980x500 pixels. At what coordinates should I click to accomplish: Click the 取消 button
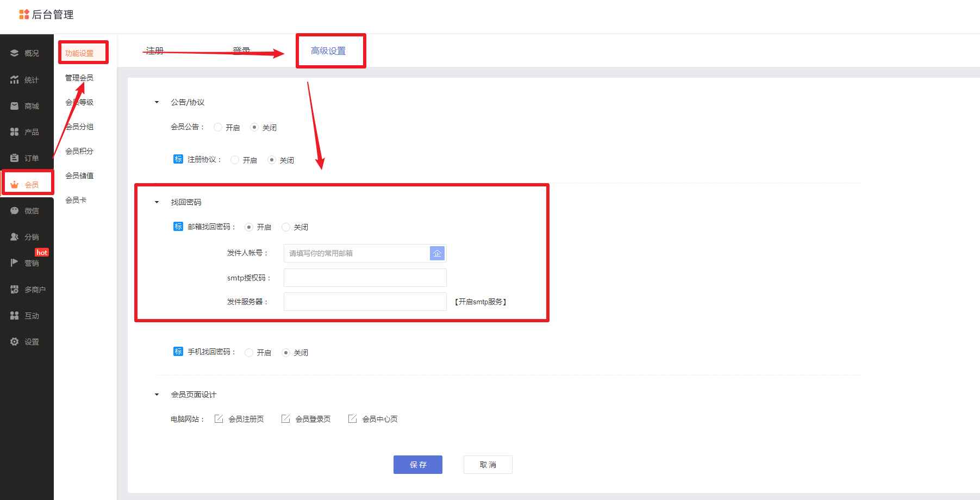coord(488,465)
